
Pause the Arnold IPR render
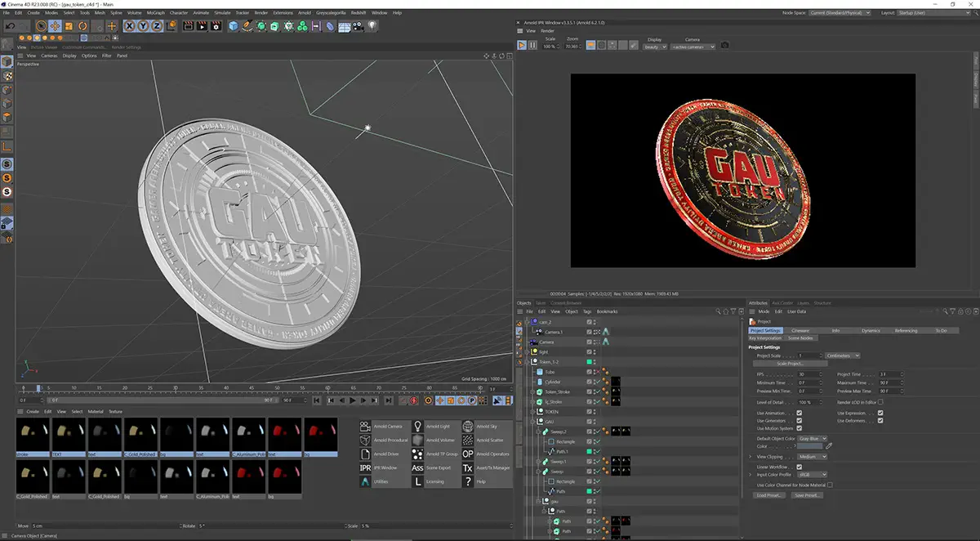pyautogui.click(x=532, y=46)
